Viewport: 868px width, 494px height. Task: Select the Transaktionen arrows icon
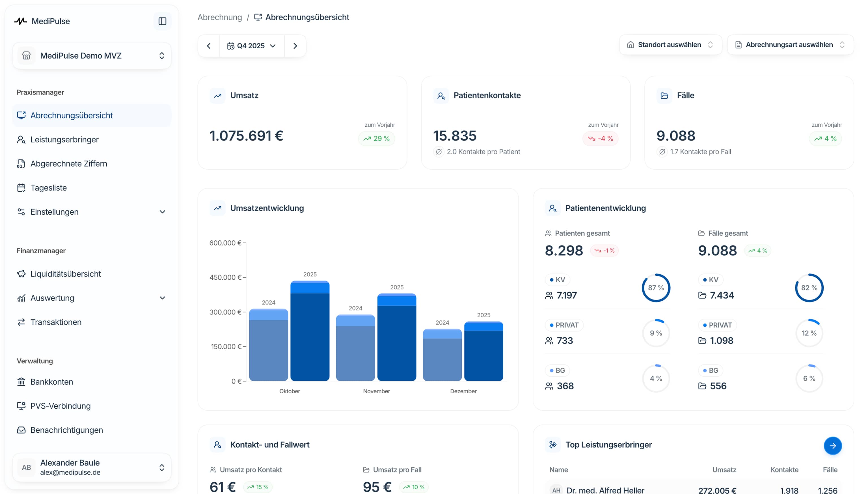click(x=21, y=322)
